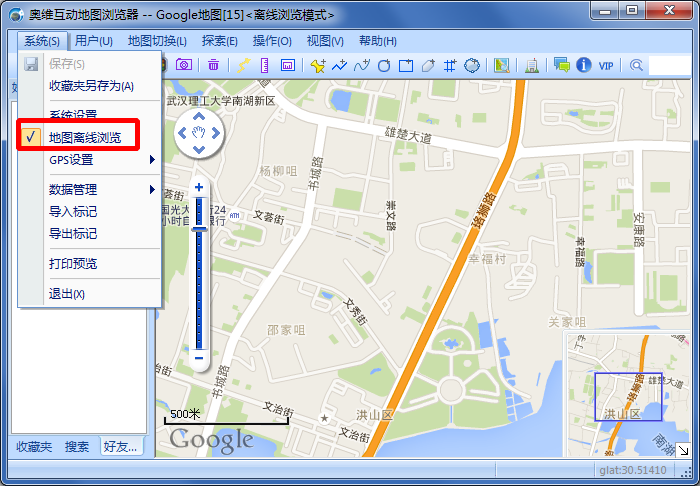Choose 收藏夹另存为(A) from menu
The width and height of the screenshot is (700, 486).
pyautogui.click(x=89, y=86)
